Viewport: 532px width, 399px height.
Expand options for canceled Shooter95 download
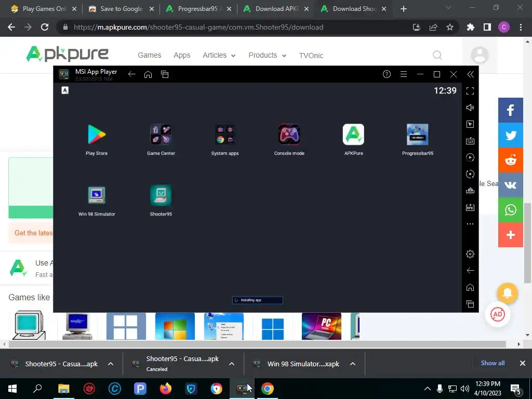click(232, 364)
